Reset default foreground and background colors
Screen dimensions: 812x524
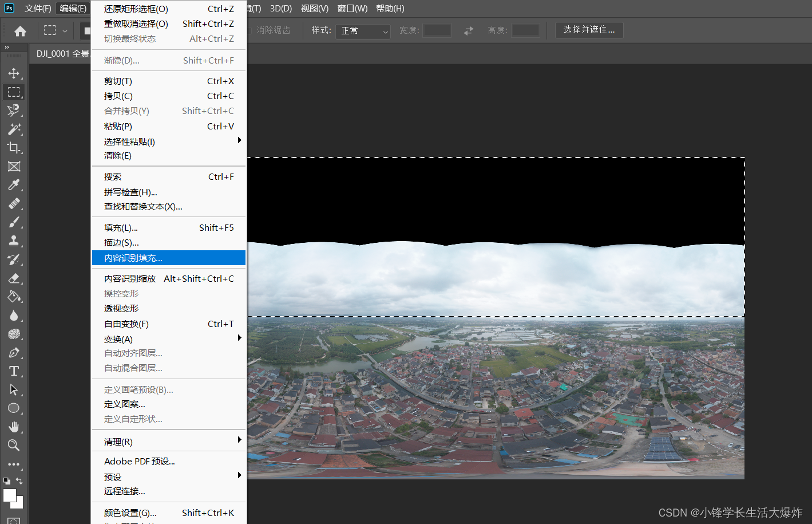(x=6, y=481)
